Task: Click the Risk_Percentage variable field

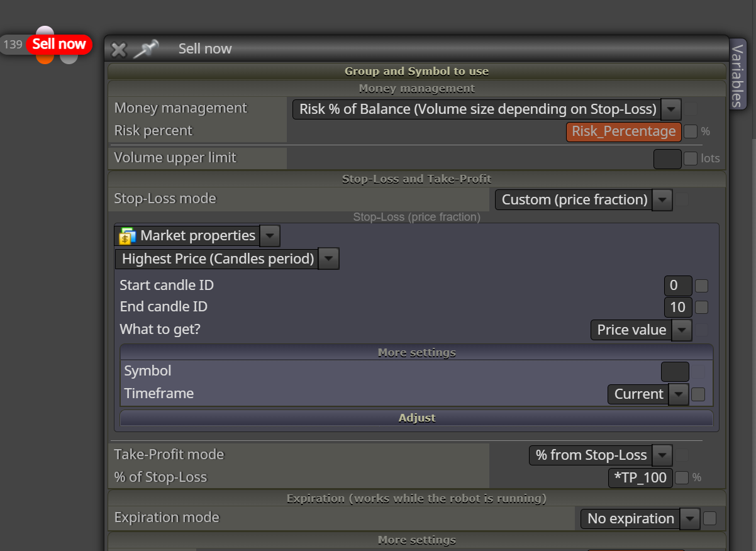Action: tap(624, 131)
